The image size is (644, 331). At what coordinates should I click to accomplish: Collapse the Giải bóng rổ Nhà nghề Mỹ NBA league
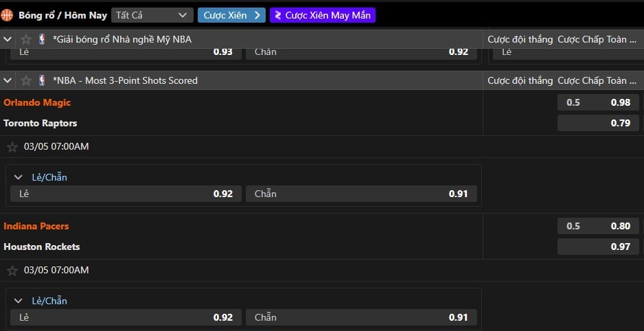coord(8,39)
